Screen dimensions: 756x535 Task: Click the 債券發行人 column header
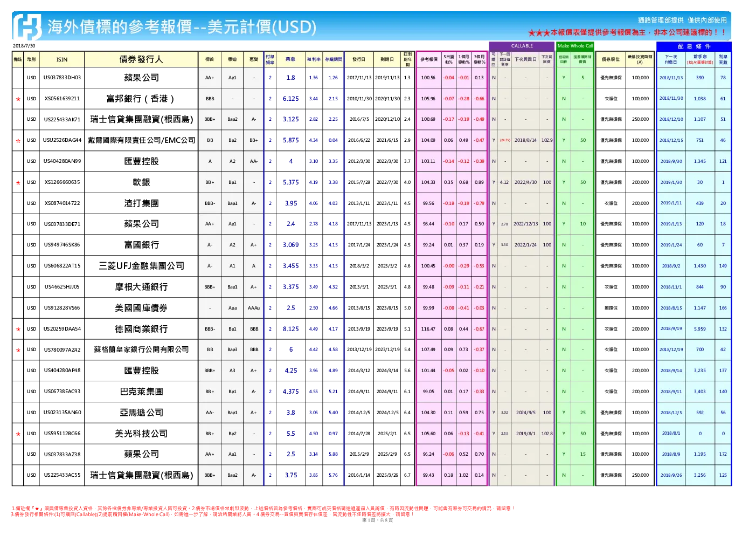141,59
